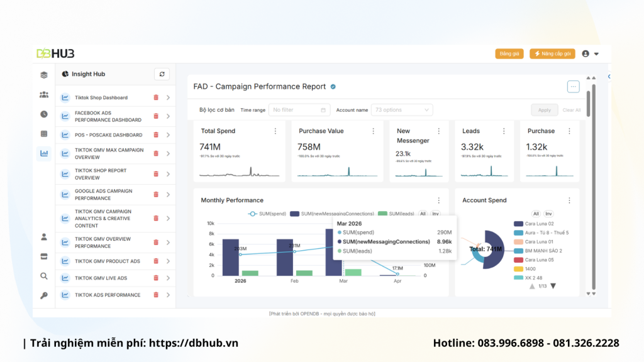Viewport: 644px width, 362px height.
Task: Open TikTok GMV Max Campaign Overview report
Action: (109, 153)
